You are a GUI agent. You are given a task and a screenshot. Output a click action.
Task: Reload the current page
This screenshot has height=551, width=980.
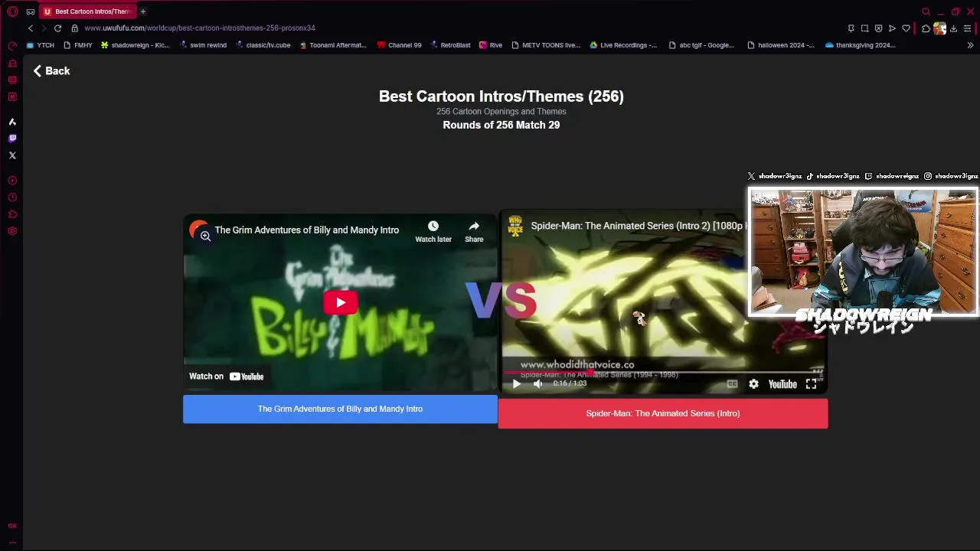(57, 28)
